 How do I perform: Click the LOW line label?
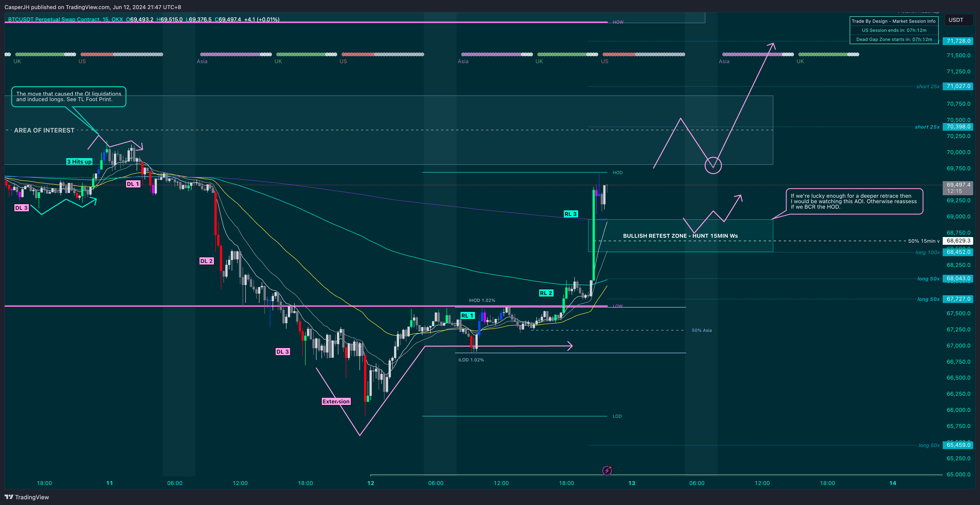pyautogui.click(x=618, y=306)
